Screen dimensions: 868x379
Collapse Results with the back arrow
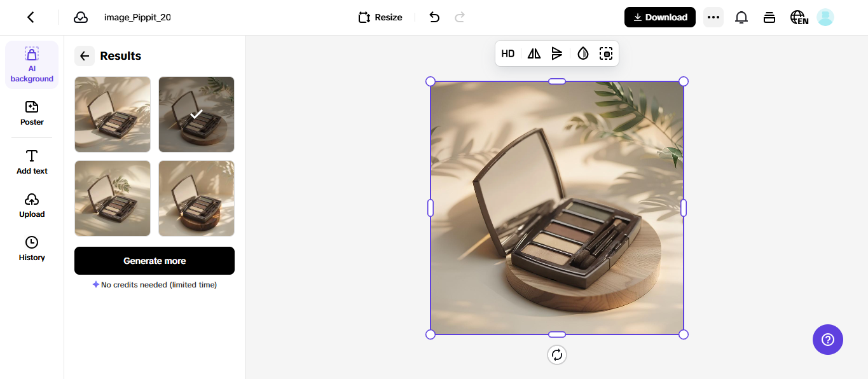[x=84, y=56]
